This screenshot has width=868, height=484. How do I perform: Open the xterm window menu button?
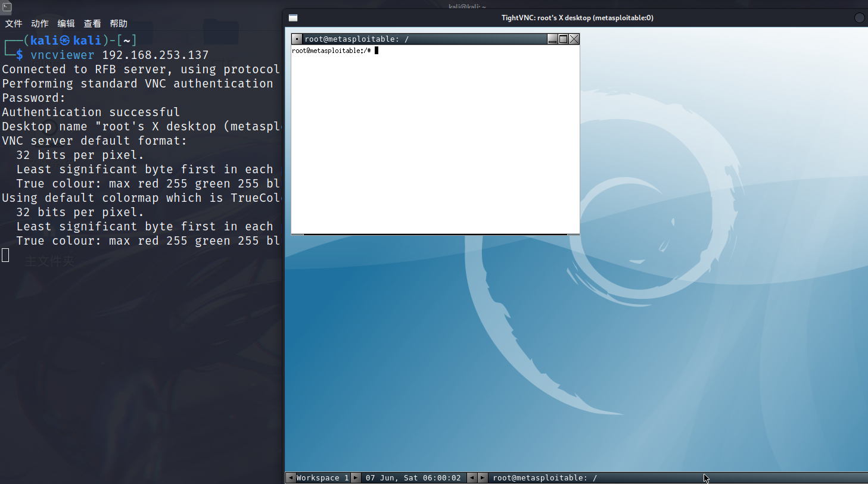click(297, 39)
